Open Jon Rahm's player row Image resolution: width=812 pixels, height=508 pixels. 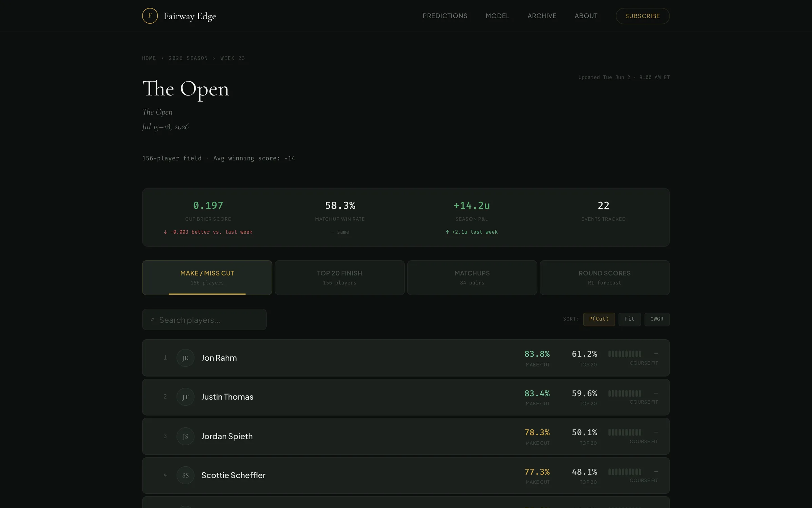tap(406, 358)
